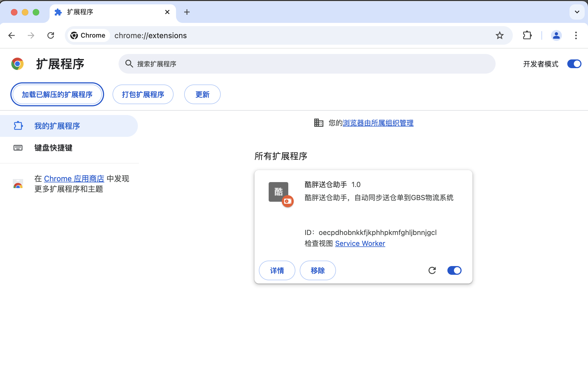Select the keyboard shortcuts sidebar item (键盘快捷键)
This screenshot has width=588, height=380.
coord(53,148)
